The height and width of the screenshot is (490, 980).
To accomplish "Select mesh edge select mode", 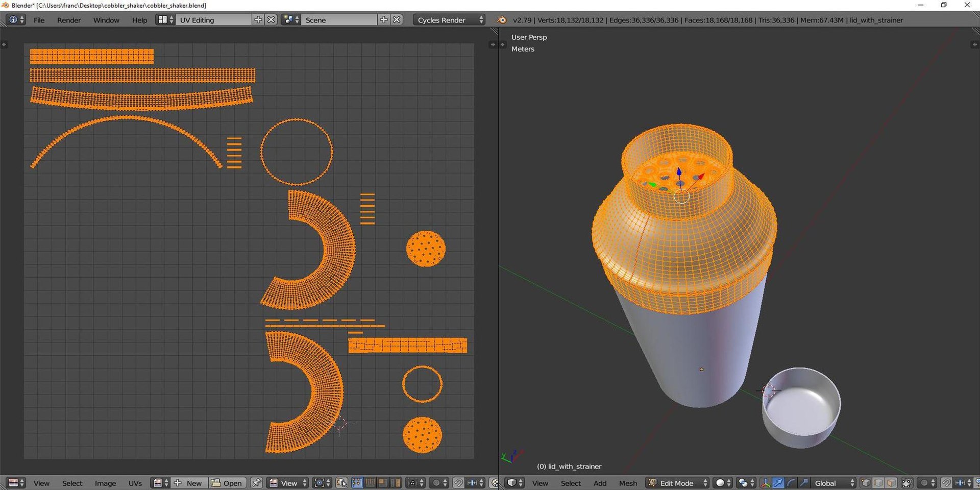I will pyautogui.click(x=878, y=483).
